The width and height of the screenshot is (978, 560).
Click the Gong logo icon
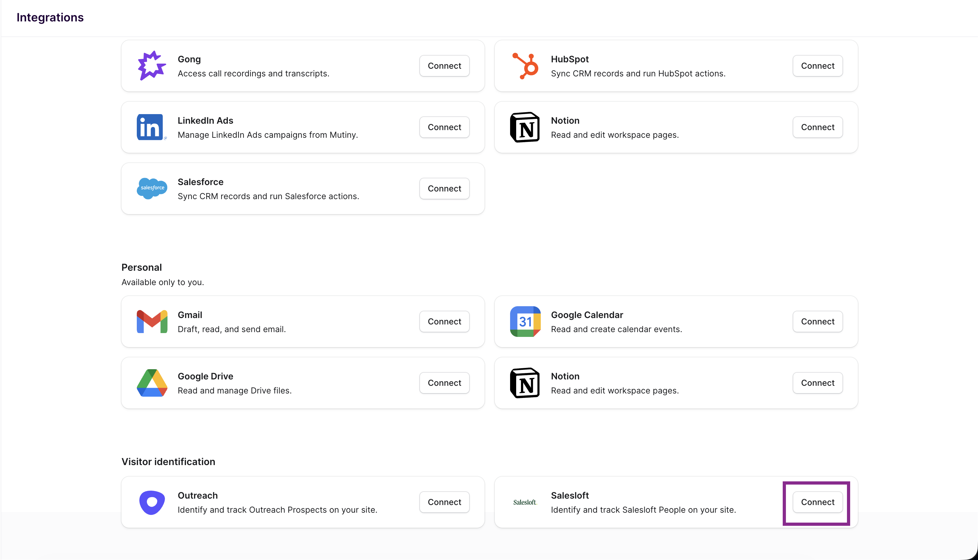(152, 66)
